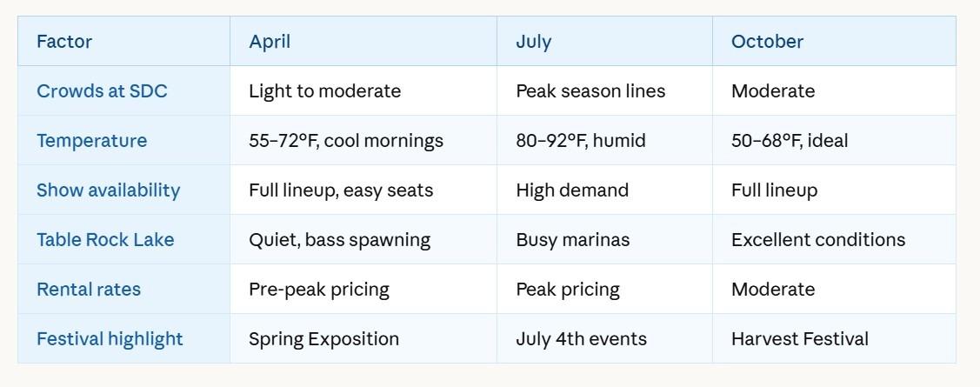Screen dimensions: 980x387
Task: Click the Rental rates row label
Action: tap(89, 290)
